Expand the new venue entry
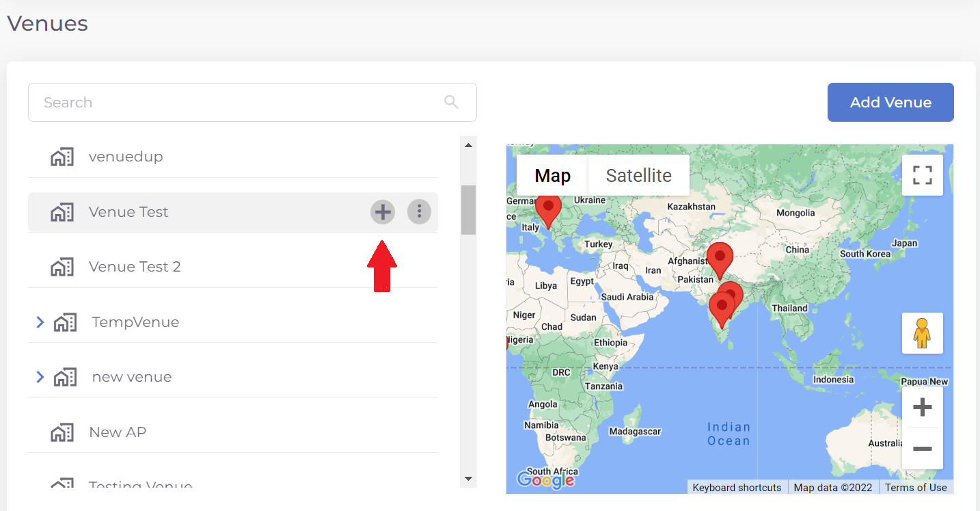Screen dimensions: 980x511 coord(40,376)
